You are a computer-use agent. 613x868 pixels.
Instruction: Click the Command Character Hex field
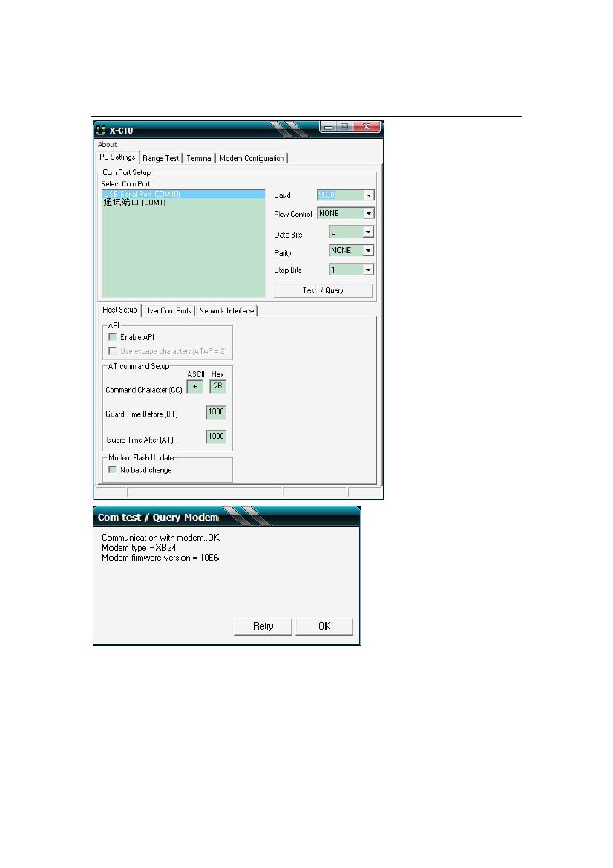pos(218,386)
